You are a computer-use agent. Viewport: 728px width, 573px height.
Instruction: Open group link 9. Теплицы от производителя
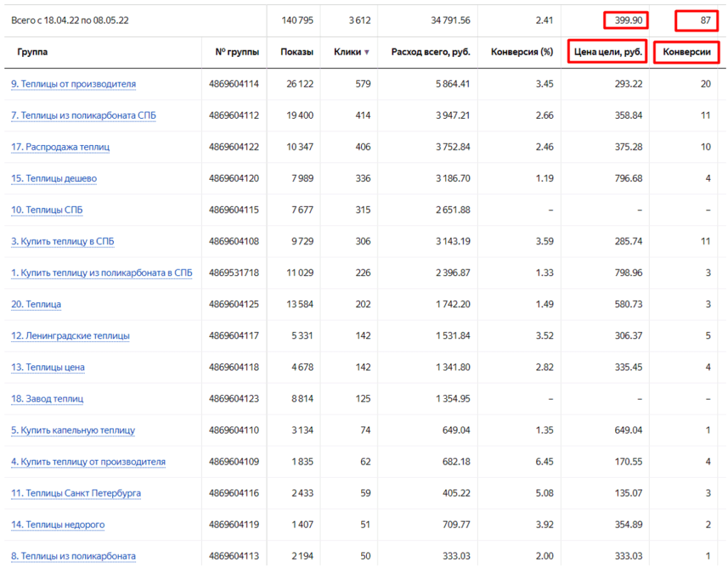click(73, 84)
